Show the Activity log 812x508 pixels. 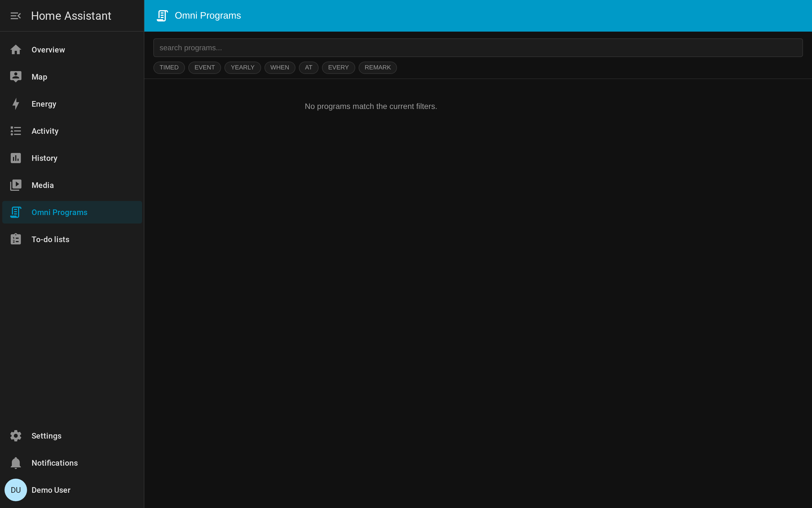pos(72,131)
